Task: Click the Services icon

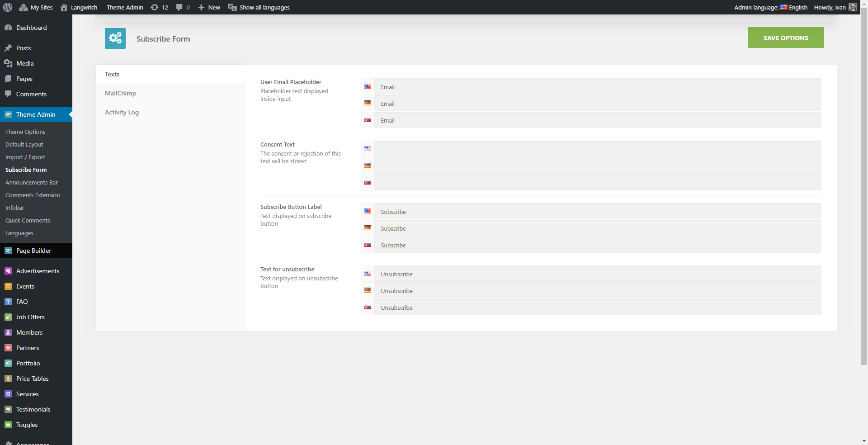Action: pos(8,394)
